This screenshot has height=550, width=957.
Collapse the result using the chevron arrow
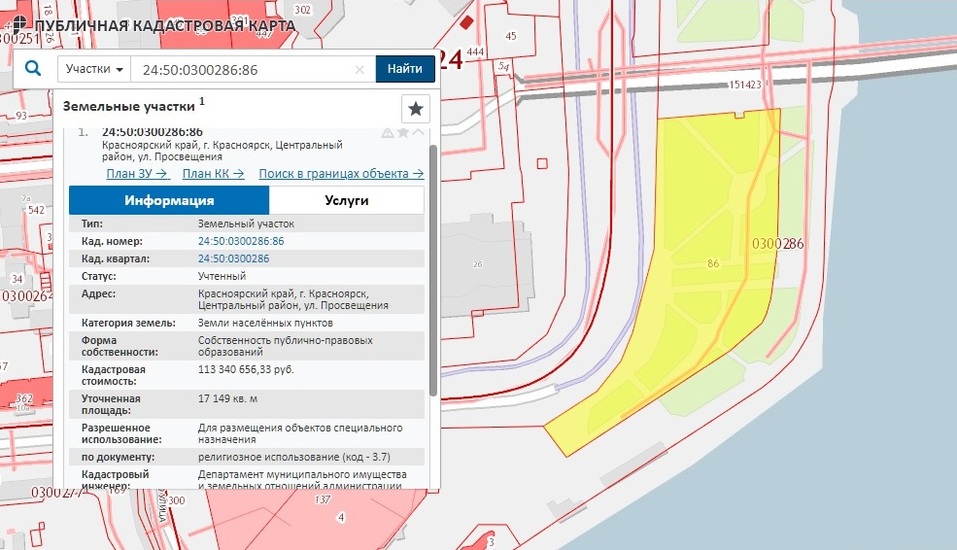(x=418, y=133)
